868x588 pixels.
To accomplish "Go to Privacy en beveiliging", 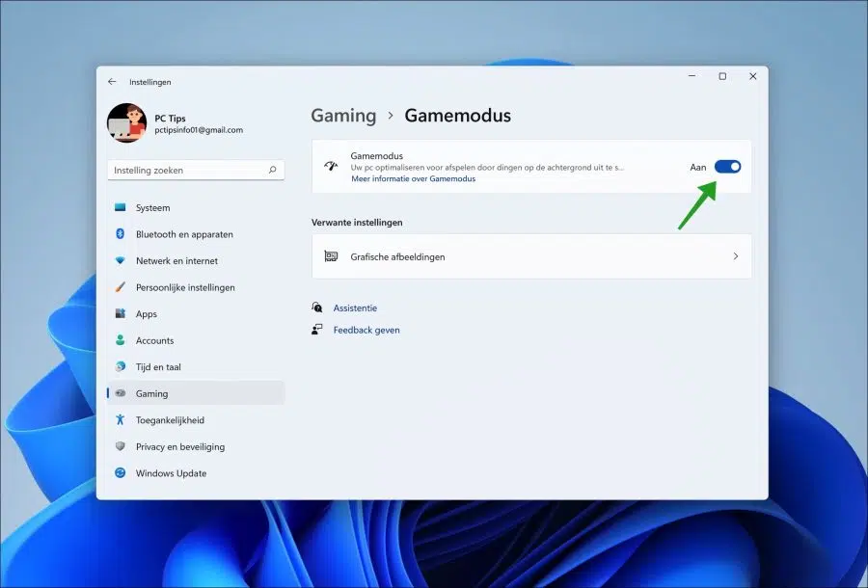I will [x=196, y=446].
